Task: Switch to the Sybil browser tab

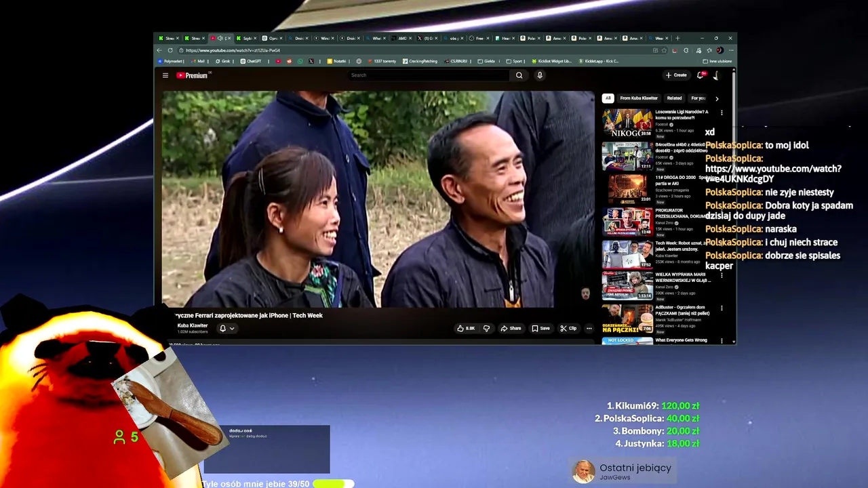Action: coord(246,38)
